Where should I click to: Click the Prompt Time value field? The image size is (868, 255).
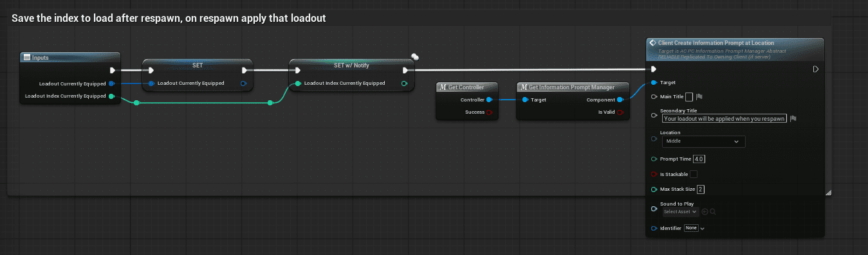(699, 159)
